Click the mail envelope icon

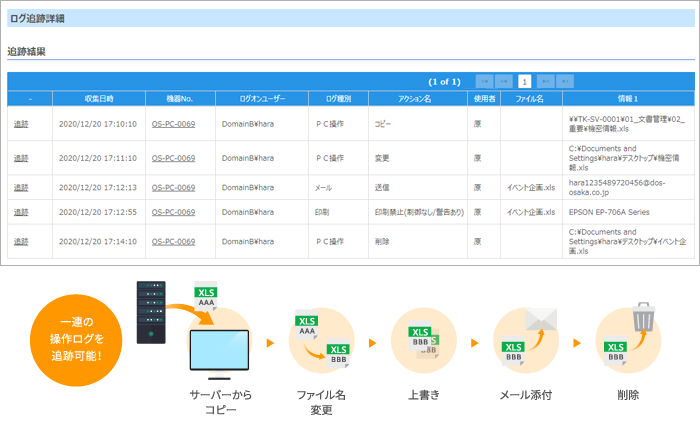tap(541, 319)
